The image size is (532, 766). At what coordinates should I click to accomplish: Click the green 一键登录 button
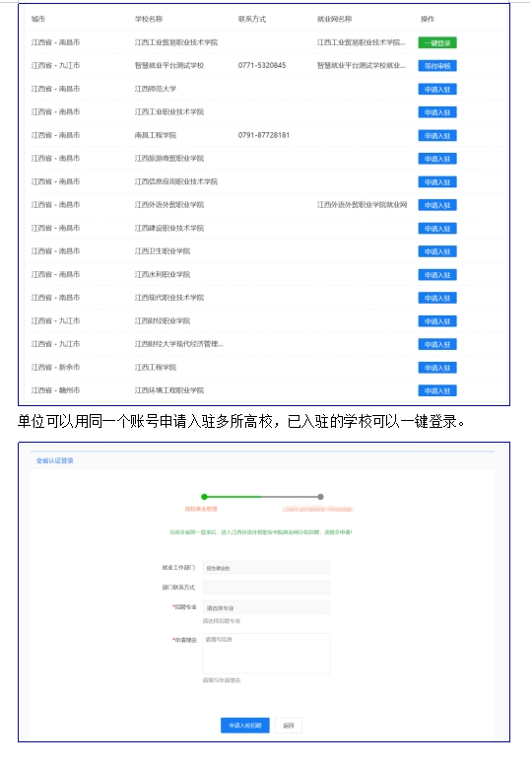tap(436, 43)
